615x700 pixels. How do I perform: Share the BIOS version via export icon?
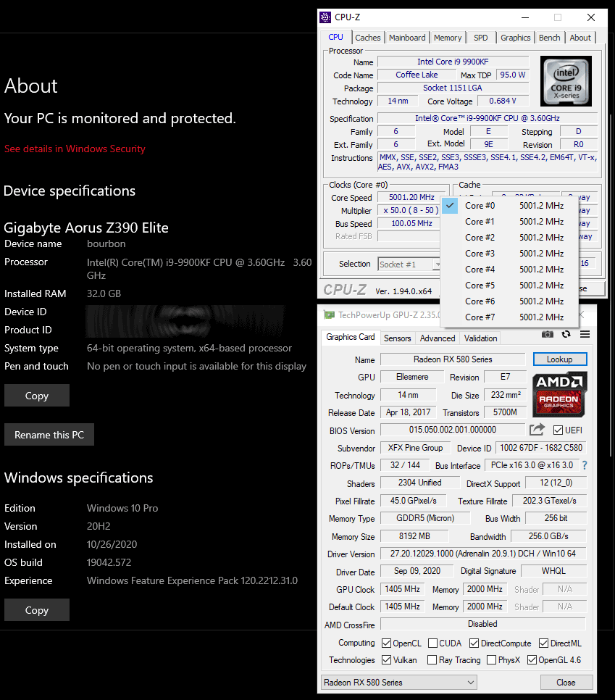(x=537, y=430)
